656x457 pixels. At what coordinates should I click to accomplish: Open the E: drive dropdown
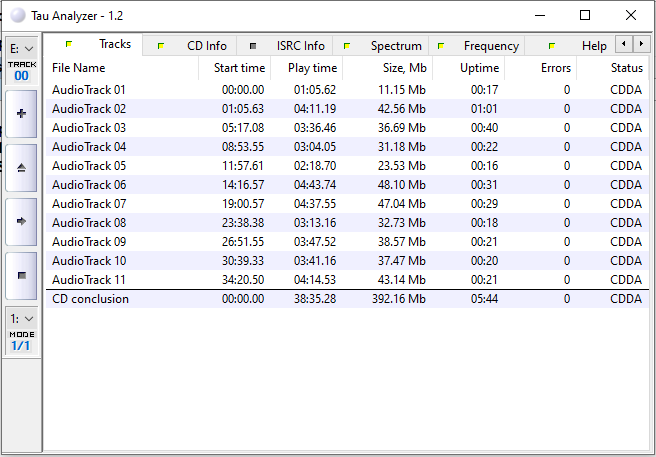click(21, 48)
